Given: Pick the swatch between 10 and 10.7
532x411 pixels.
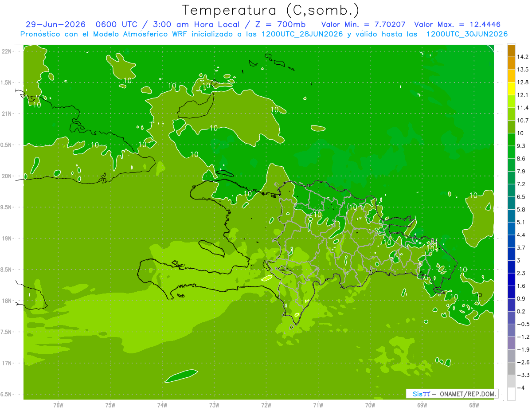Looking at the screenshot, I should (511, 127).
